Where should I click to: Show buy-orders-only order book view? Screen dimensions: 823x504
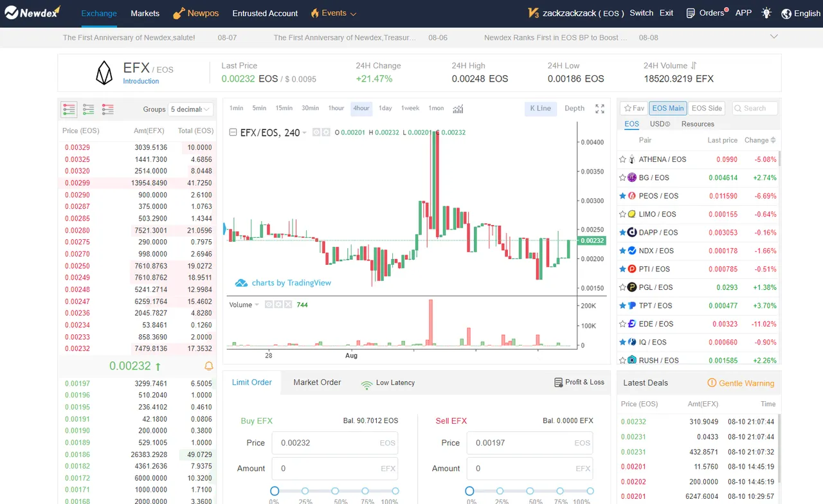89,109
